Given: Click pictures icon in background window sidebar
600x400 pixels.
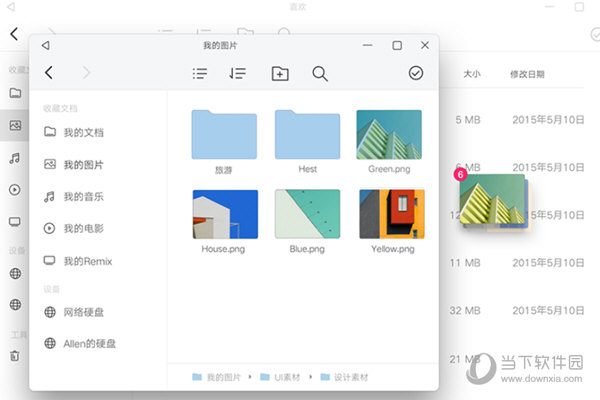Looking at the screenshot, I should click(15, 125).
